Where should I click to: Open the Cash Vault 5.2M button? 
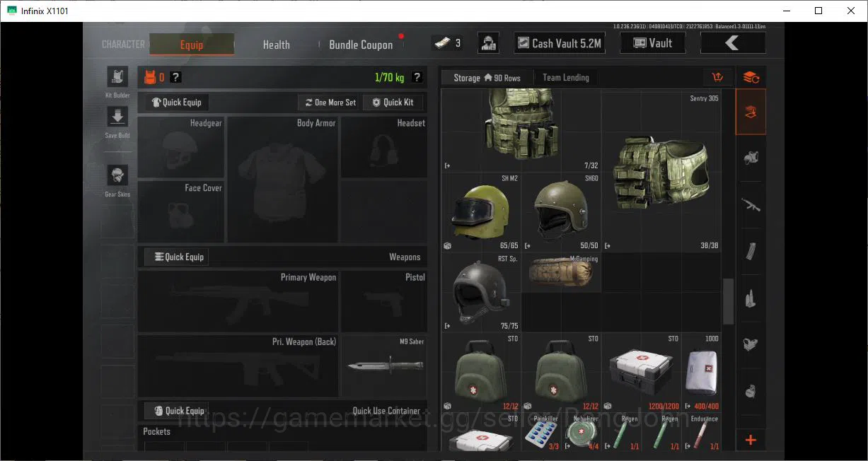pos(559,43)
